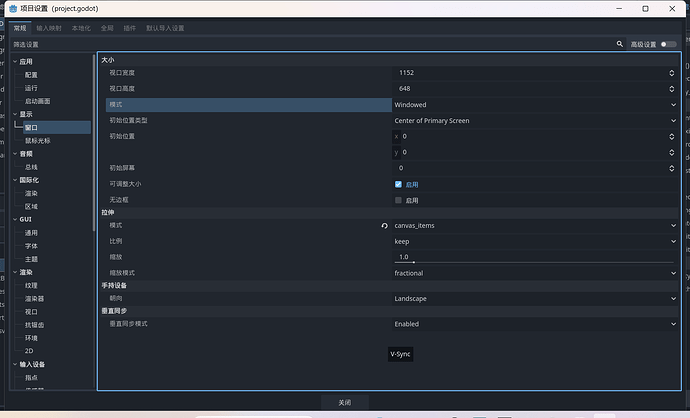The width and height of the screenshot is (690, 418).
Task: Collapse the 渲染 tree category
Action: 15,272
